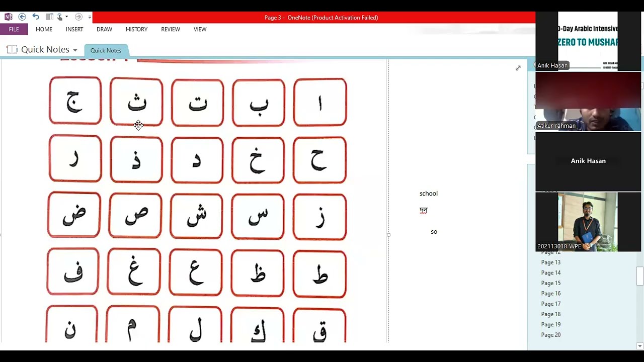Click the OneNote application icon
Viewport: 644px width, 362px height.
(x=8, y=17)
